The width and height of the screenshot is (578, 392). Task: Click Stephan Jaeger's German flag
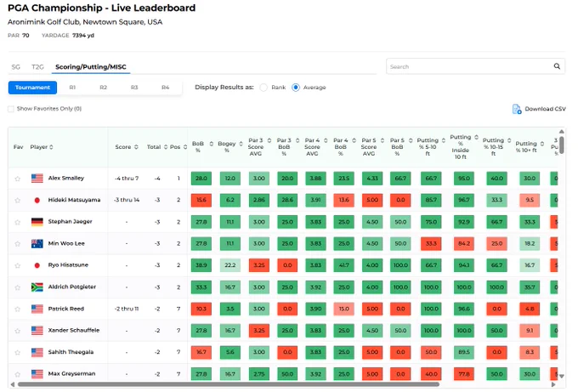click(37, 222)
